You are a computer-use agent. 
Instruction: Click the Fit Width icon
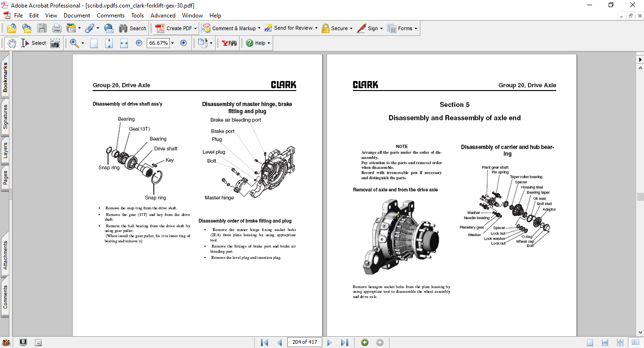point(124,43)
